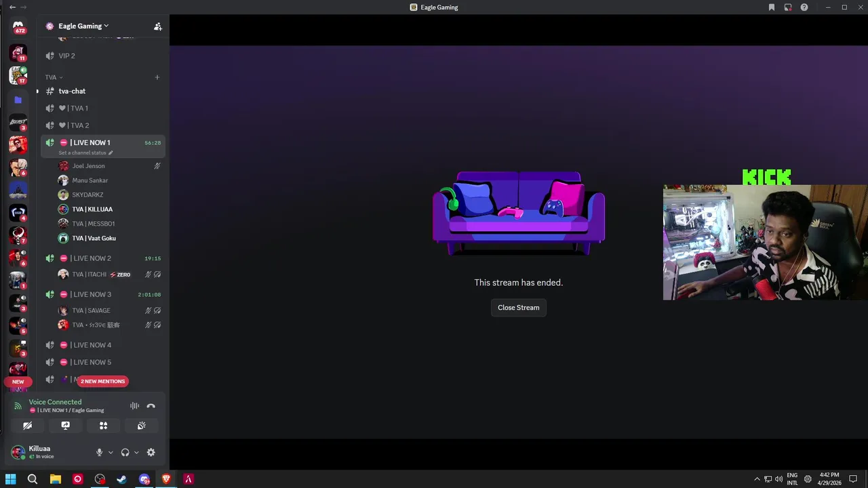Screen dimensions: 868x488
Task: Open clock and calendar at 4:42 PM
Action: coord(829,479)
